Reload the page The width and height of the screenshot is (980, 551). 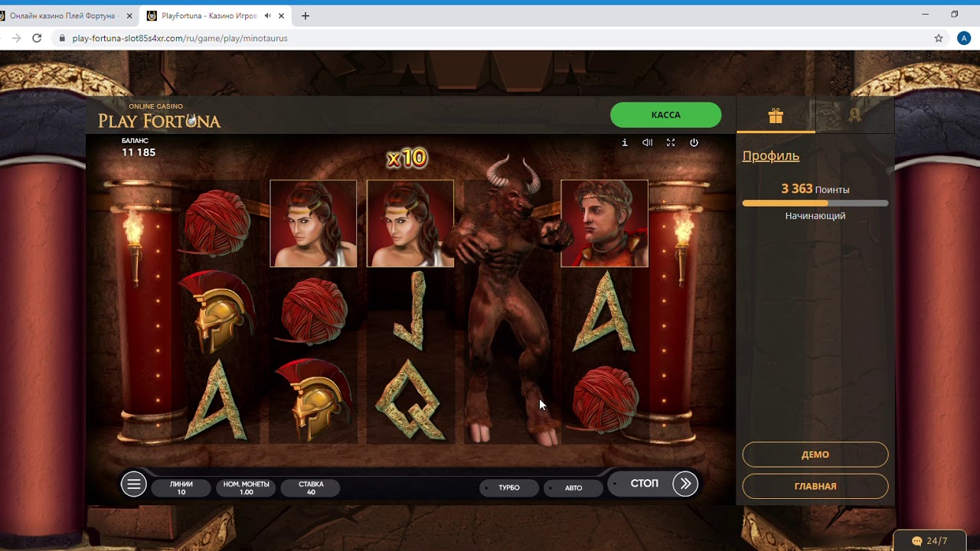point(37,37)
